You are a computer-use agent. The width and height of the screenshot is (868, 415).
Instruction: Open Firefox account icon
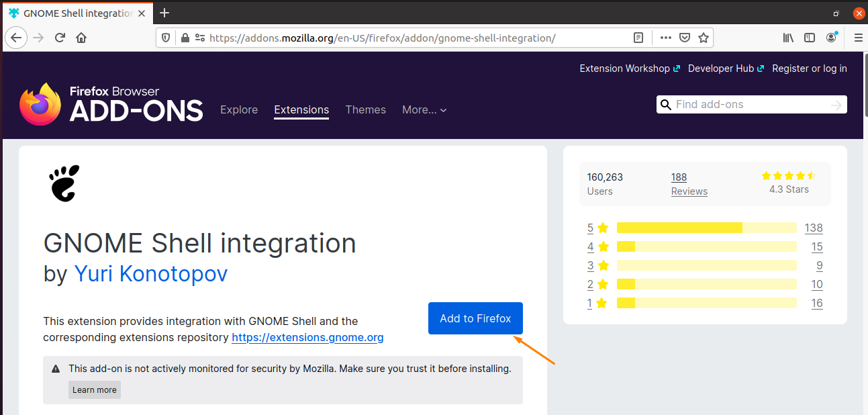(832, 38)
